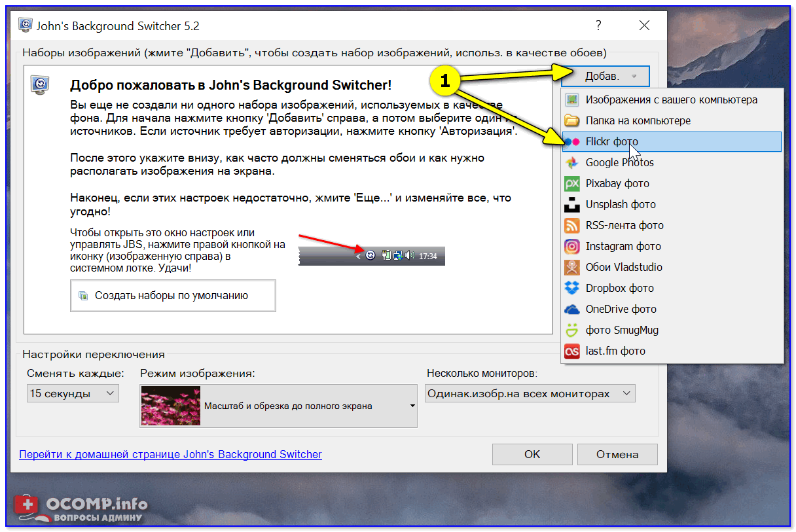Click the orange RSS feed icon

pyautogui.click(x=572, y=225)
